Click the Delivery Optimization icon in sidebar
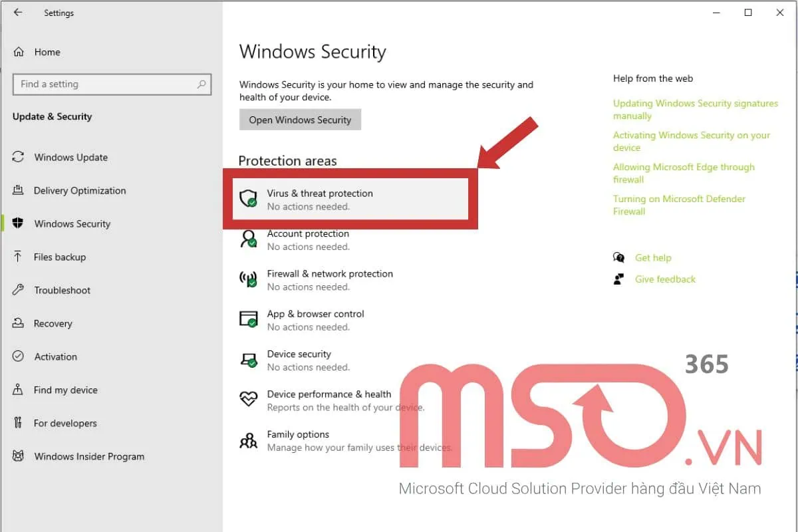The width and height of the screenshot is (798, 532). (18, 190)
